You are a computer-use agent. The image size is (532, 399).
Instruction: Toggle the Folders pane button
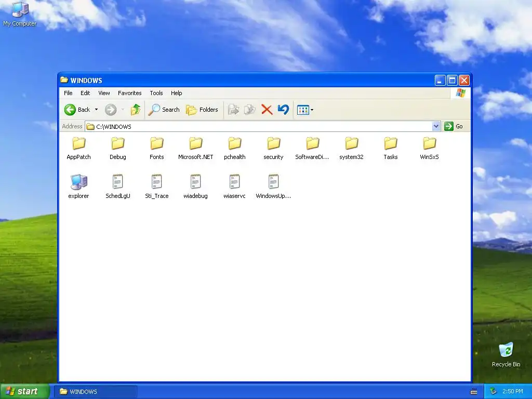point(202,110)
